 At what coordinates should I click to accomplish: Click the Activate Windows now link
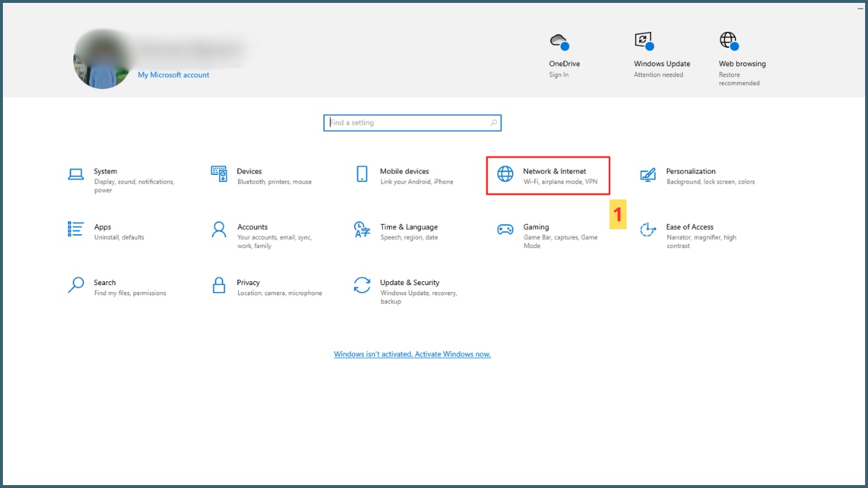click(412, 354)
